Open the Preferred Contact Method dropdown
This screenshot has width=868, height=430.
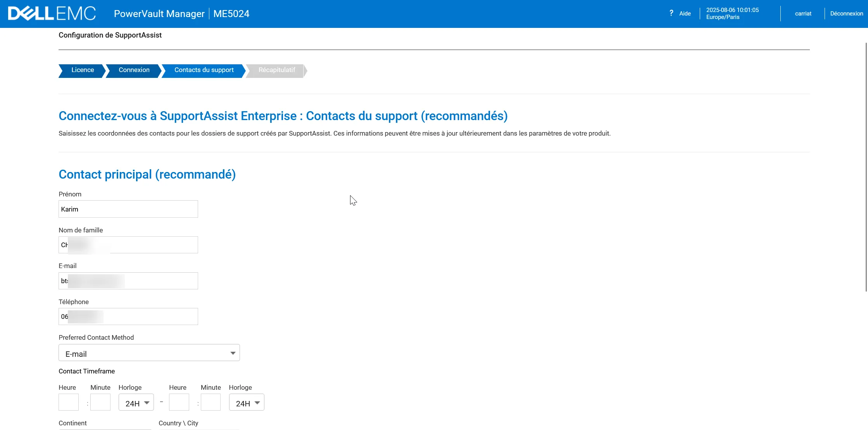(149, 353)
